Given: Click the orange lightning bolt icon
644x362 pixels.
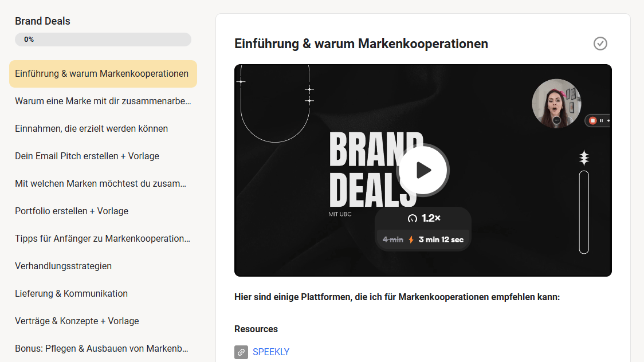Looking at the screenshot, I should (411, 240).
